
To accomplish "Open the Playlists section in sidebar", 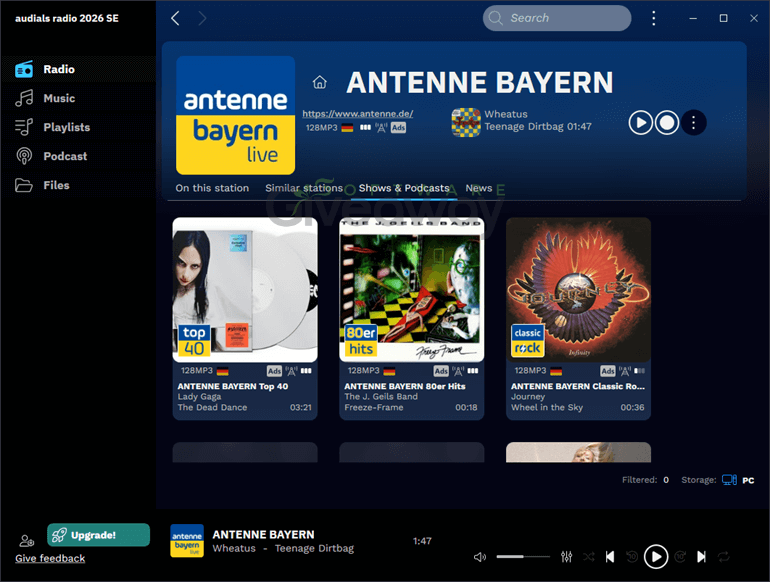I will pyautogui.click(x=53, y=127).
